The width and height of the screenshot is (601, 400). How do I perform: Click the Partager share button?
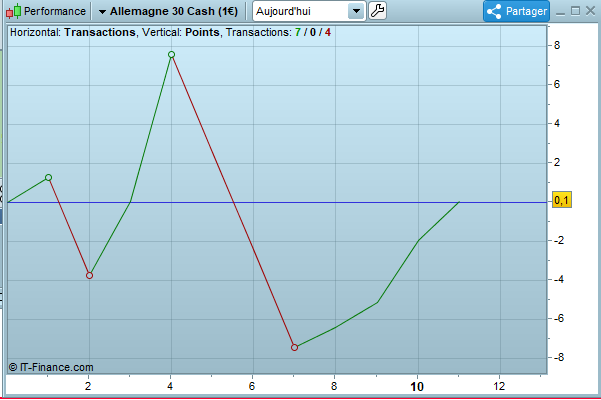pos(516,11)
